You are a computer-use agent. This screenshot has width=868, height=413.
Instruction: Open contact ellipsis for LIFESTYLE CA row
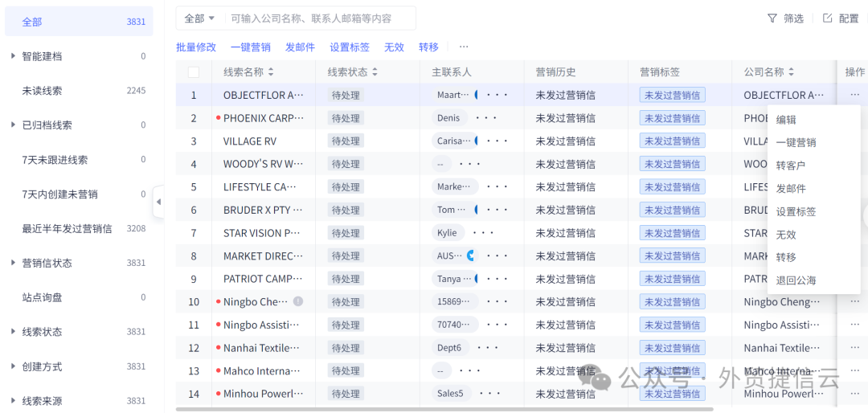(497, 187)
